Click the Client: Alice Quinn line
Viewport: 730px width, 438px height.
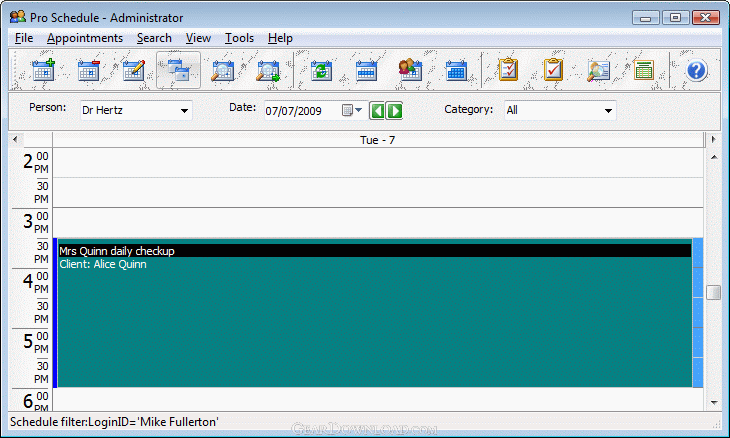(x=103, y=264)
